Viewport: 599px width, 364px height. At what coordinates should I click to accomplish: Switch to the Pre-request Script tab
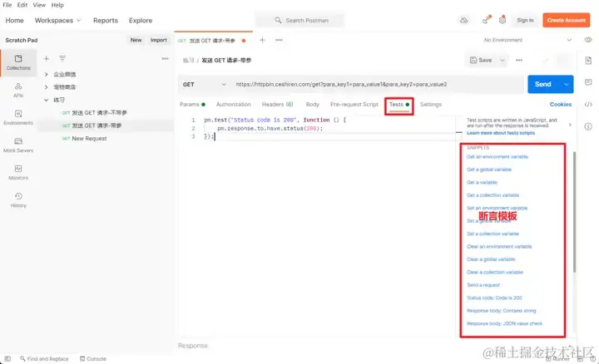pos(354,104)
